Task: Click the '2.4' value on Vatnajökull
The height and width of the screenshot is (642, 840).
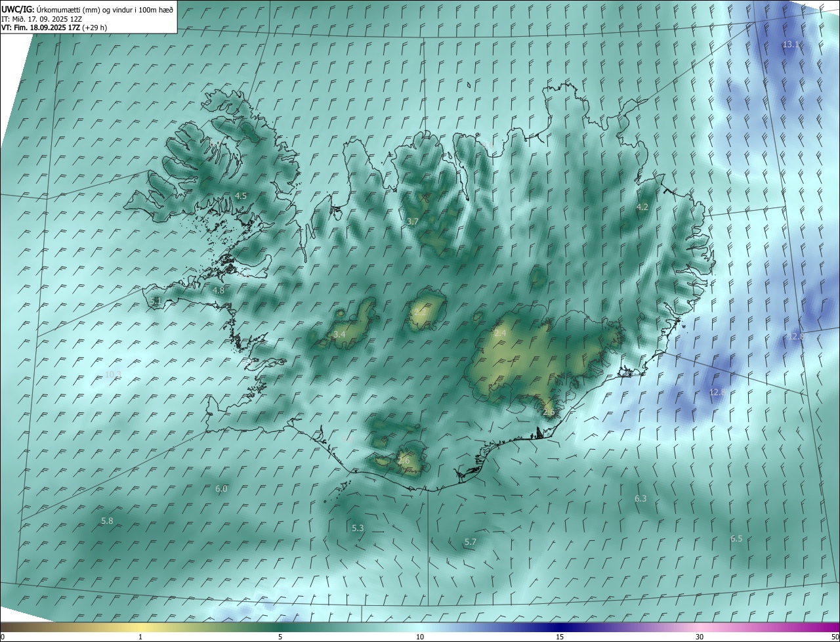Action: pos(500,333)
